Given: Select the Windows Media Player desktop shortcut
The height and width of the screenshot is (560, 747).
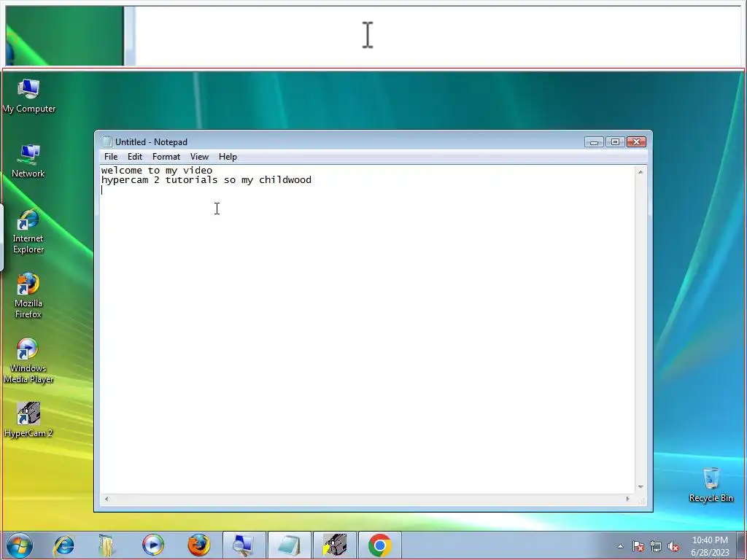Looking at the screenshot, I should 28,361.
